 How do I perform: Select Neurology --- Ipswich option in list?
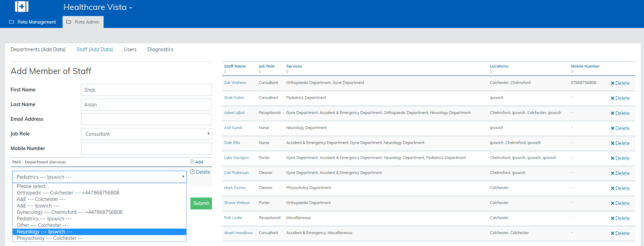point(44,232)
